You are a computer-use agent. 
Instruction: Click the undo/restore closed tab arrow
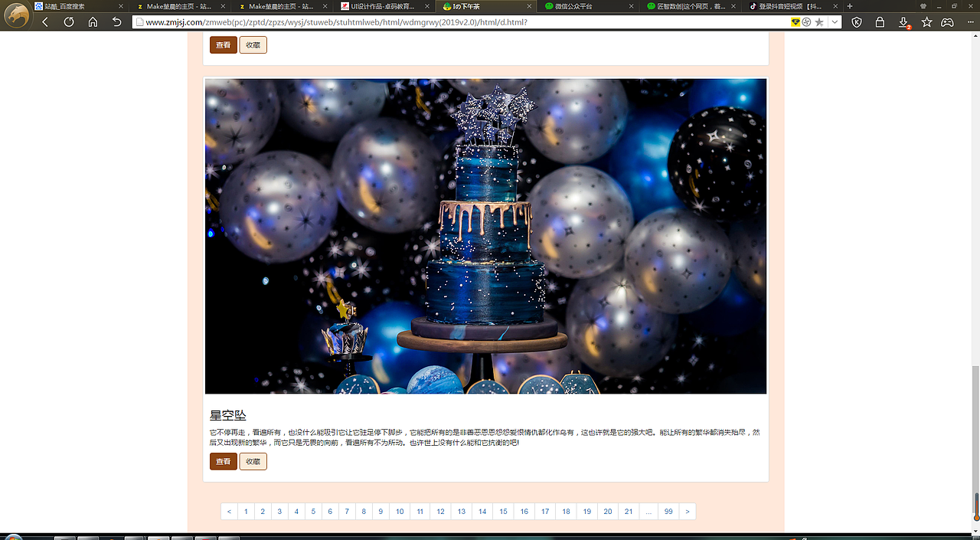click(116, 22)
